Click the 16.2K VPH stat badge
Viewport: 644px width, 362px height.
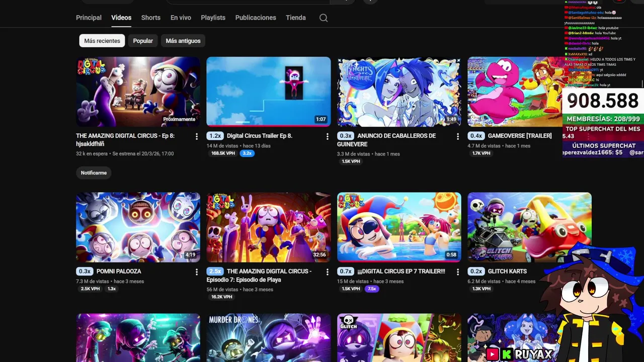click(x=222, y=297)
